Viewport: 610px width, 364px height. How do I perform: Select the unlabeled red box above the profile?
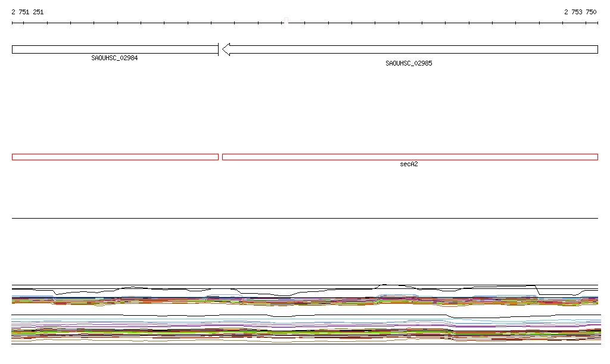click(x=115, y=157)
